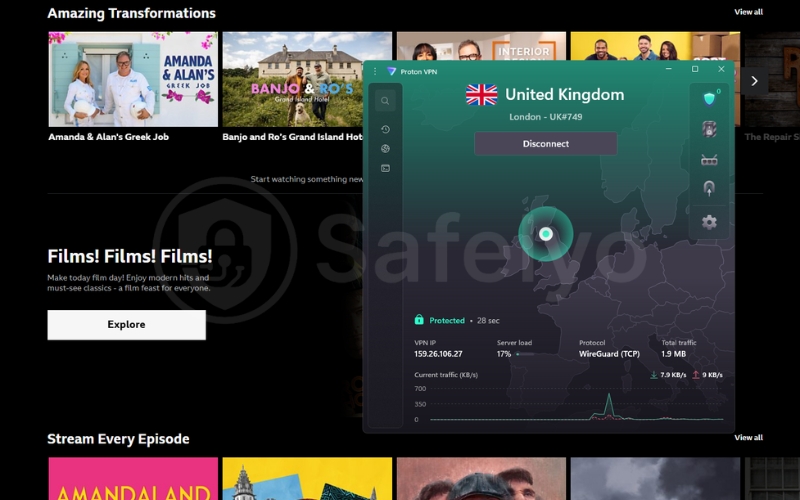
Task: Advance carousel with the right arrow button
Action: 755,81
